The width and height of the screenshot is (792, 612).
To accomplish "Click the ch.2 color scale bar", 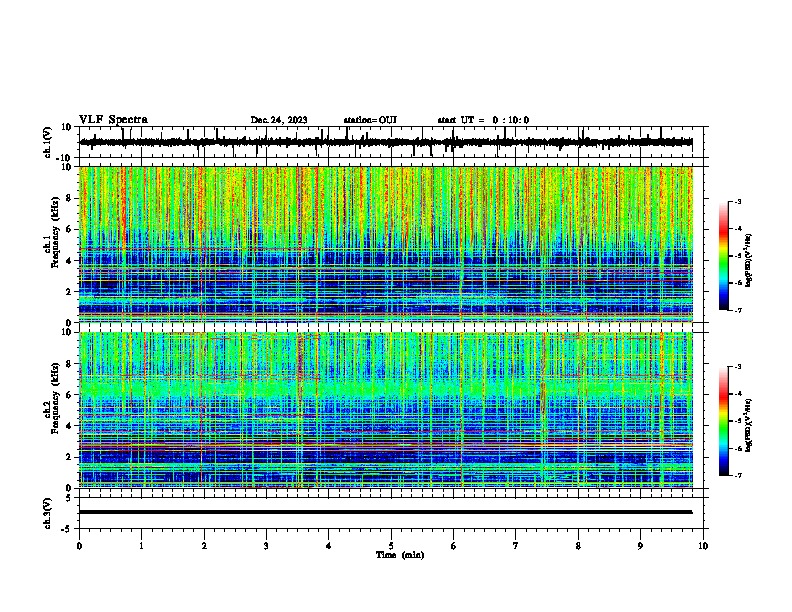I will [x=724, y=421].
